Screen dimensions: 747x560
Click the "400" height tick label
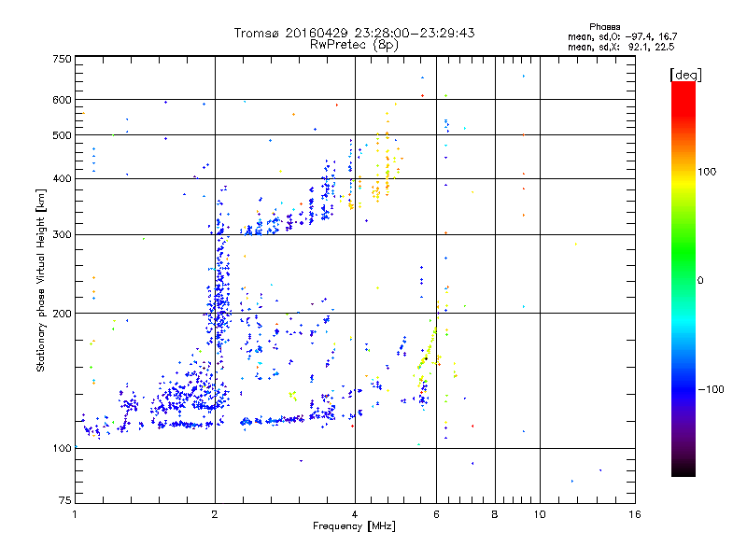coord(62,178)
